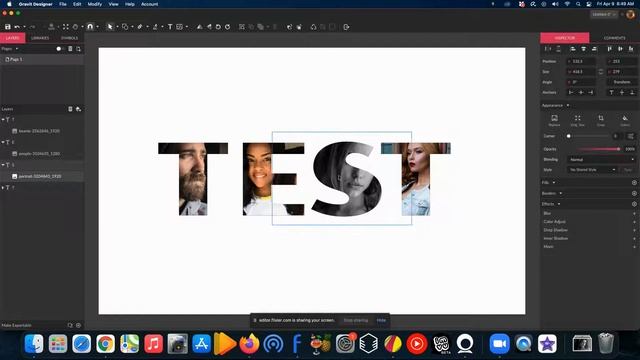This screenshot has width=640, height=360.
Task: Click the Group selection toolbar icon
Action: (242, 27)
